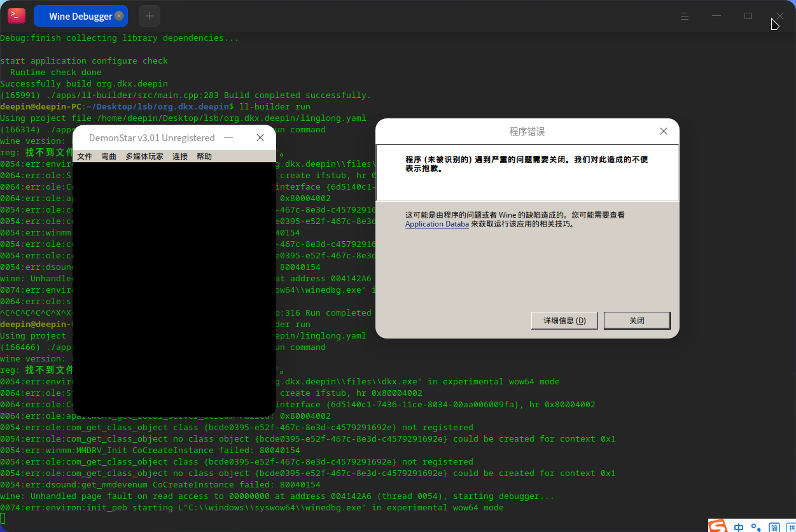Viewport: 796px width, 532px height.
Task: Click the 详细信息 (D) button
Action: point(564,321)
